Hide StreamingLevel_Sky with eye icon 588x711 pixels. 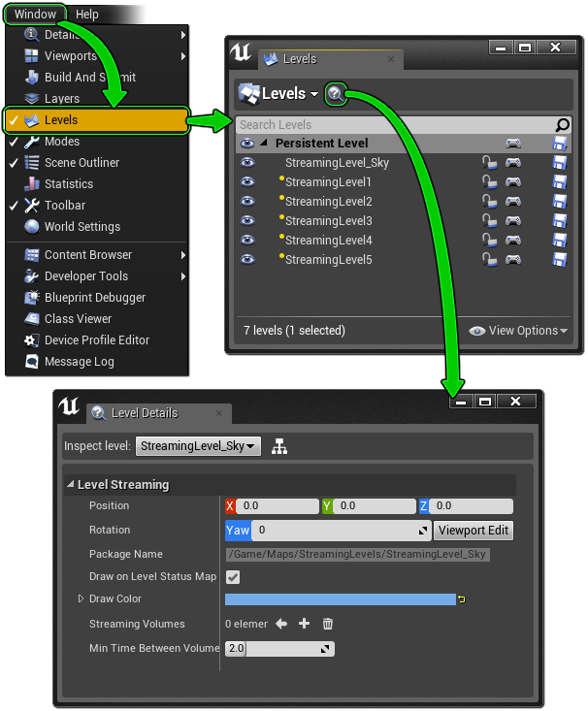(x=247, y=163)
